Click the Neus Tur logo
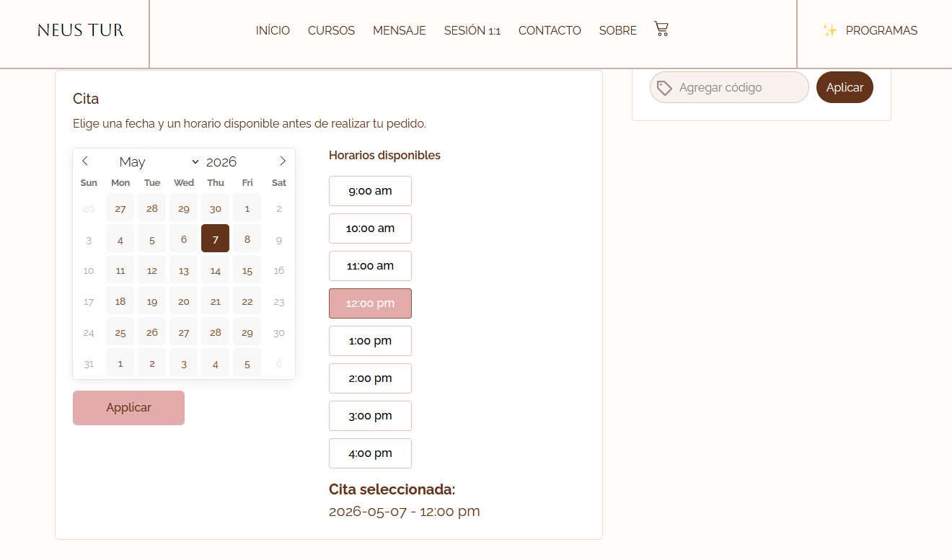The image size is (952, 560). pyautogui.click(x=81, y=30)
